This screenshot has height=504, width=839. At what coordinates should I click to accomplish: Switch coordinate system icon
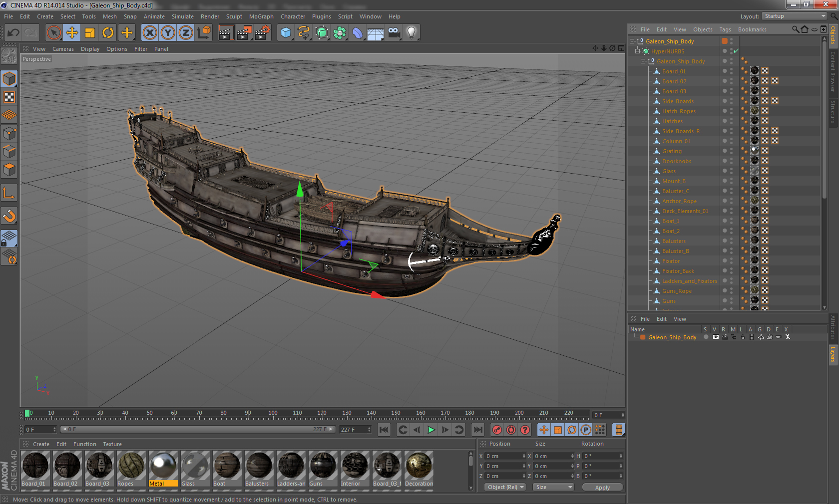coord(204,33)
